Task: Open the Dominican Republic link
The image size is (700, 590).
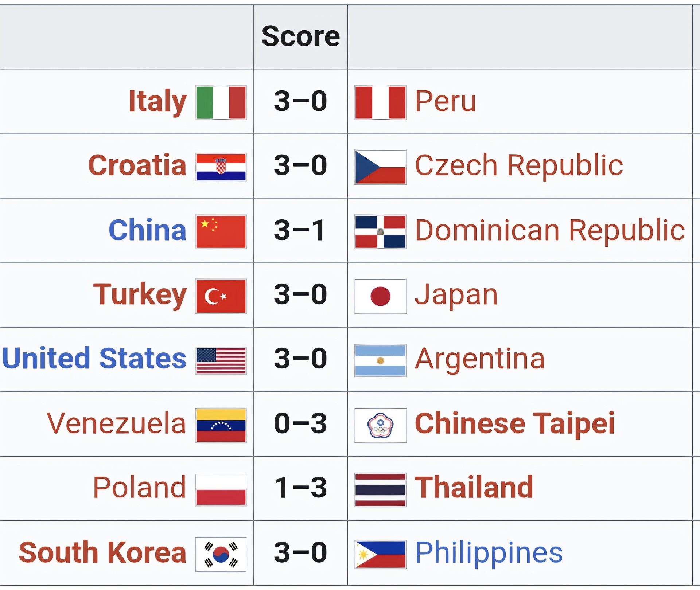Action: point(550,230)
